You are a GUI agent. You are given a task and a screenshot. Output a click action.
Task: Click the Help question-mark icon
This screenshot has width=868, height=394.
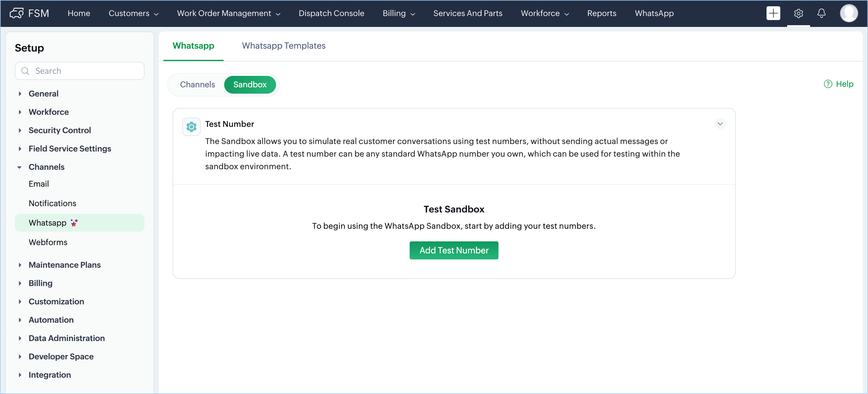pos(828,84)
